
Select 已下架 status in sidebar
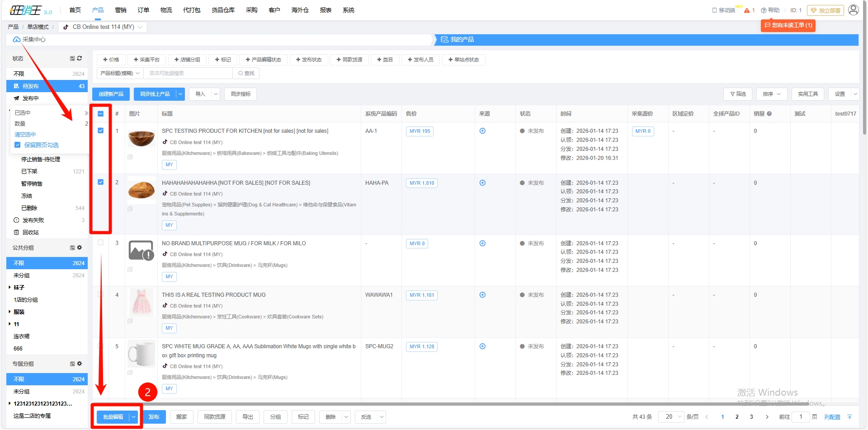point(29,172)
